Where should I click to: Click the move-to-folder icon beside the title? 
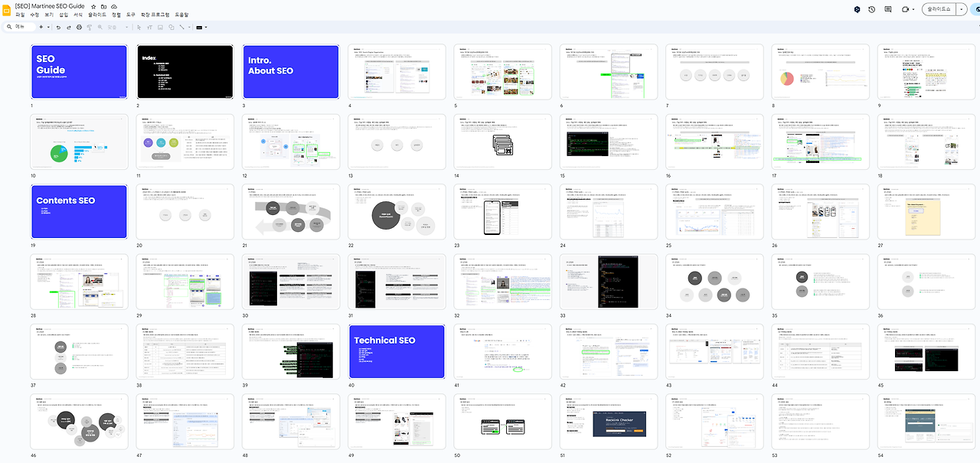pyautogui.click(x=103, y=7)
